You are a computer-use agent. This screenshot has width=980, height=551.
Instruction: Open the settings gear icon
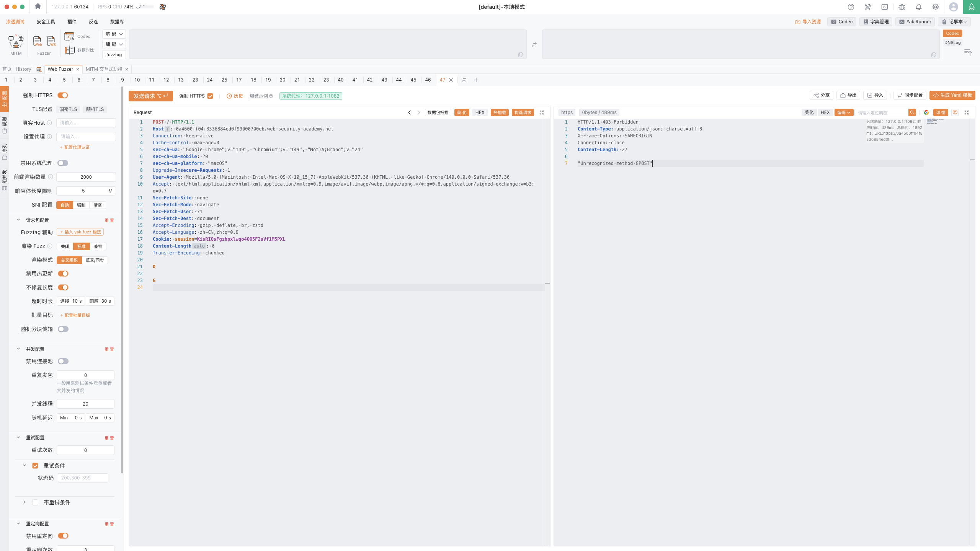[x=935, y=7]
